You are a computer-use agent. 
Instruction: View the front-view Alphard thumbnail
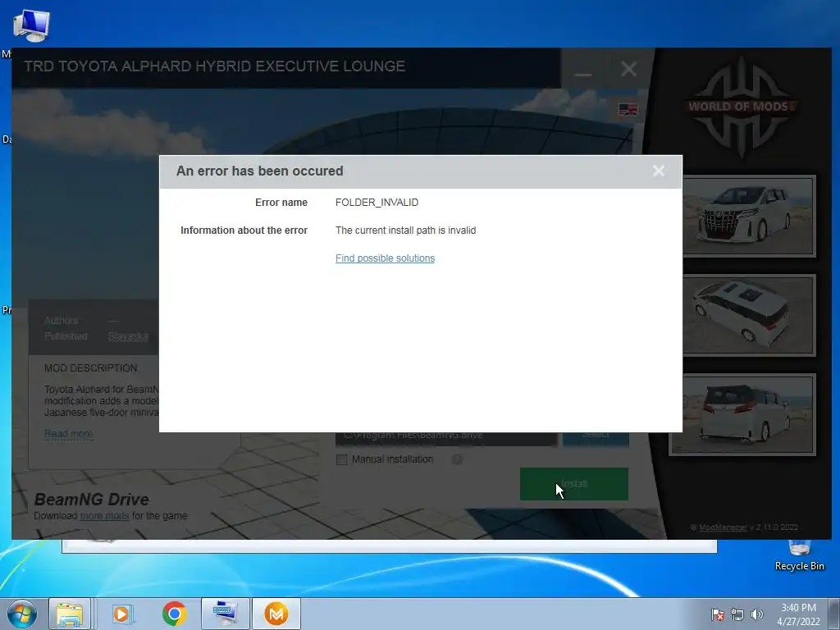(748, 216)
